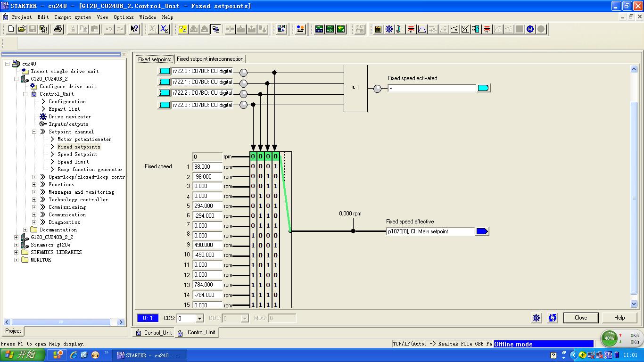Click the Open project folder icon

click(x=22, y=29)
